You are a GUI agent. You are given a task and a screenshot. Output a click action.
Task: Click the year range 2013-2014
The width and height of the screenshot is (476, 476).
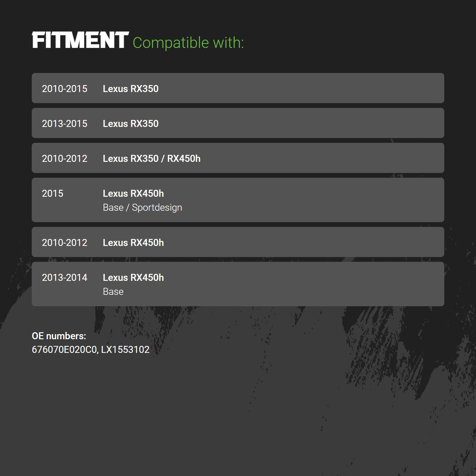click(x=65, y=278)
